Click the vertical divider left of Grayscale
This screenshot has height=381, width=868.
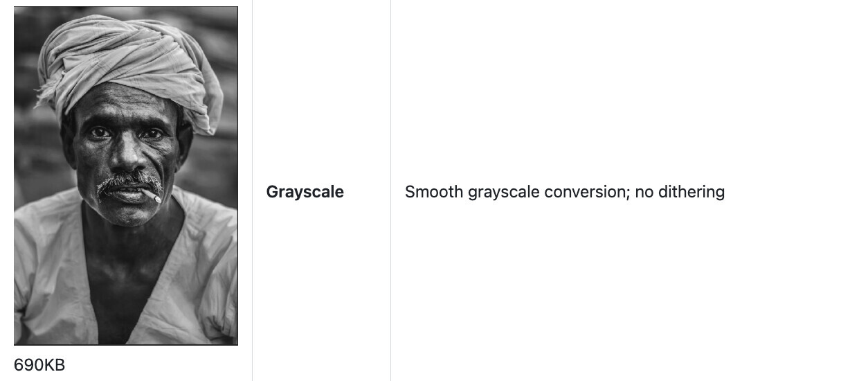click(x=252, y=190)
